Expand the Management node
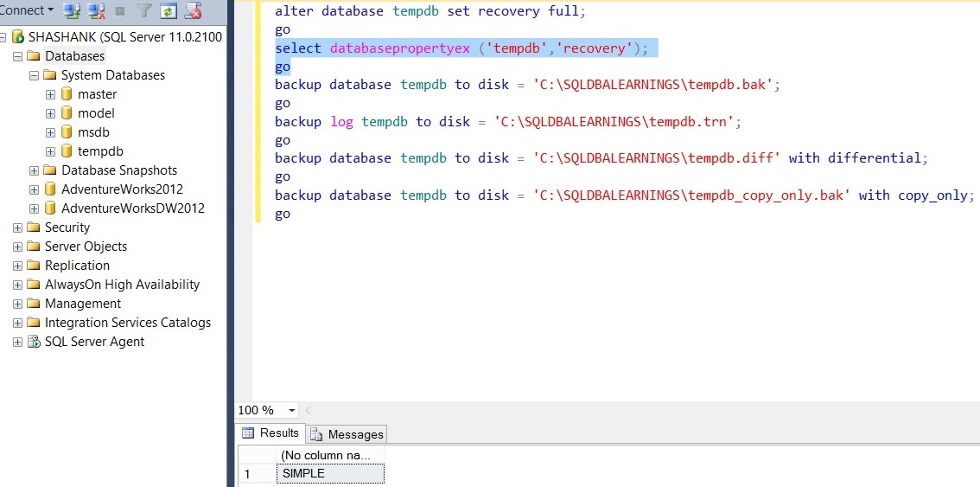Viewport: 980px width, 487px height. click(x=17, y=304)
